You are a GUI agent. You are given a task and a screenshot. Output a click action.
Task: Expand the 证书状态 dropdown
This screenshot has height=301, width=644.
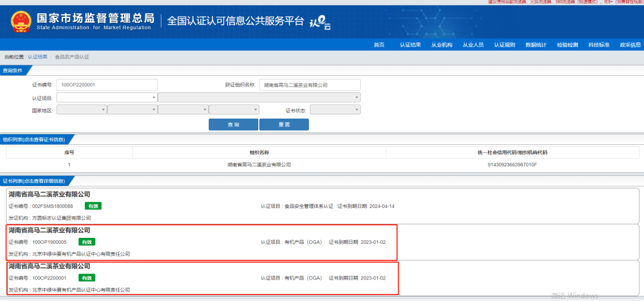[336, 110]
